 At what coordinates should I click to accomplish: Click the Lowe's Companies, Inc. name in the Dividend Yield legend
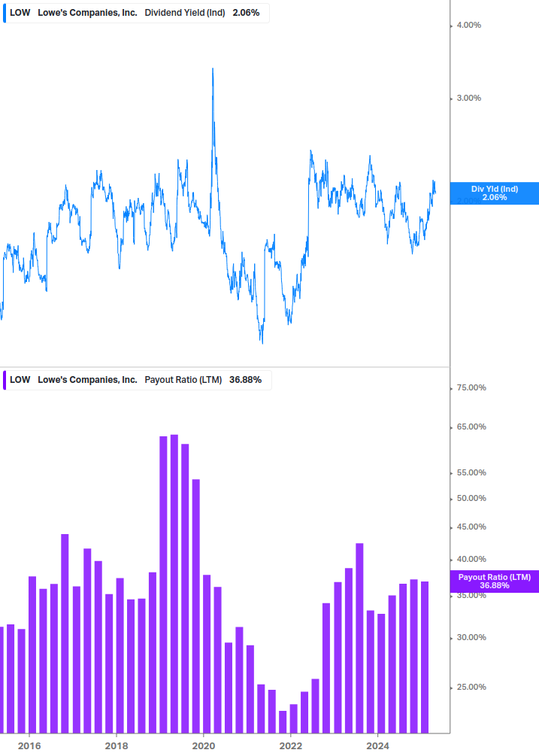pos(88,13)
